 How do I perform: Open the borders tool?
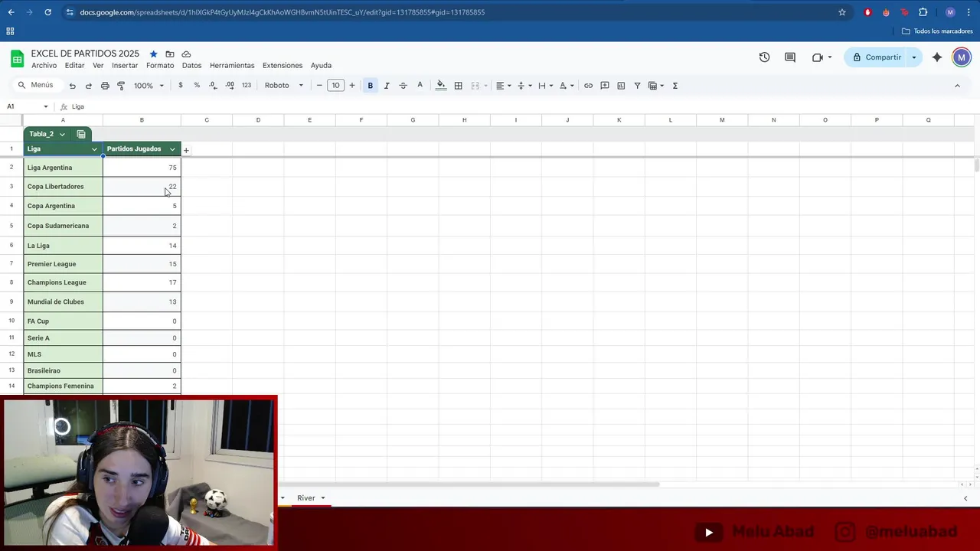click(x=458, y=86)
